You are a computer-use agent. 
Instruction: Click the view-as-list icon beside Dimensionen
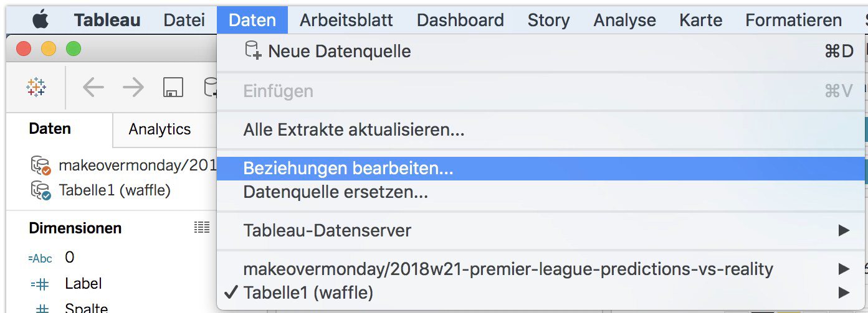click(x=201, y=228)
